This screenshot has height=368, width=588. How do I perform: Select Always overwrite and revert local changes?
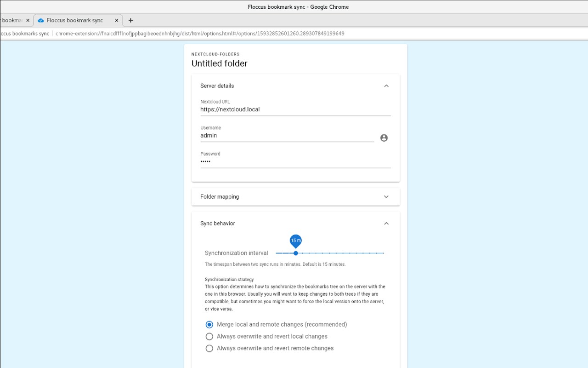tap(266, 336)
